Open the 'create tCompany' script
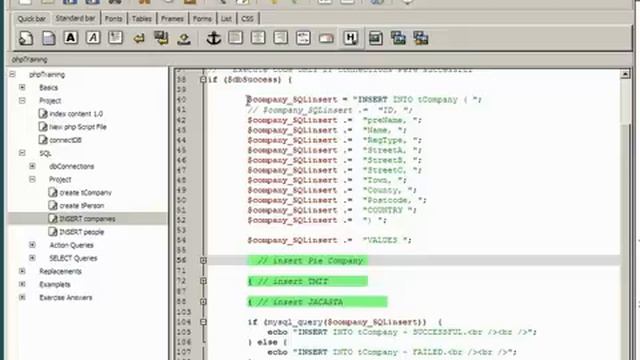640x360 pixels. click(x=85, y=193)
